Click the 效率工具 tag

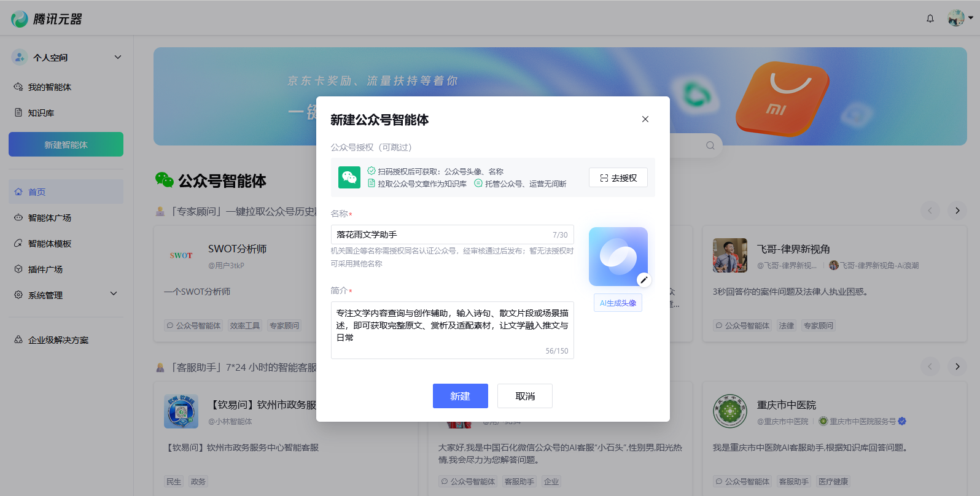[245, 325]
